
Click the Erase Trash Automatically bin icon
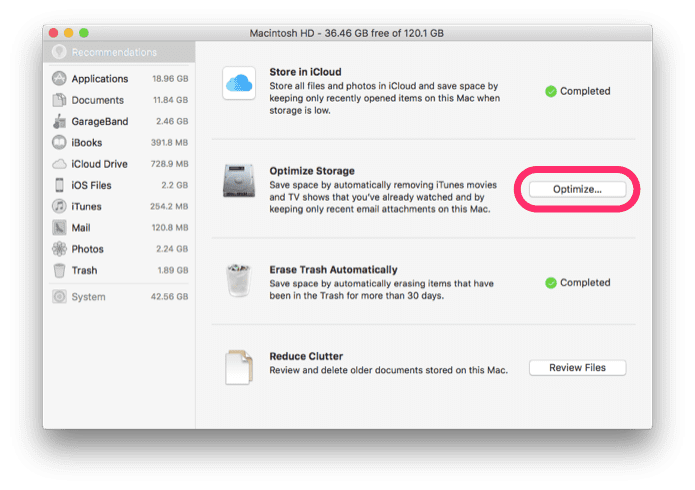click(x=239, y=280)
